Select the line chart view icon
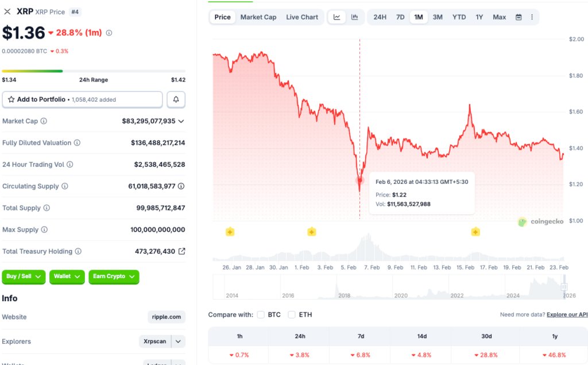The height and width of the screenshot is (365, 588). pyautogui.click(x=336, y=17)
